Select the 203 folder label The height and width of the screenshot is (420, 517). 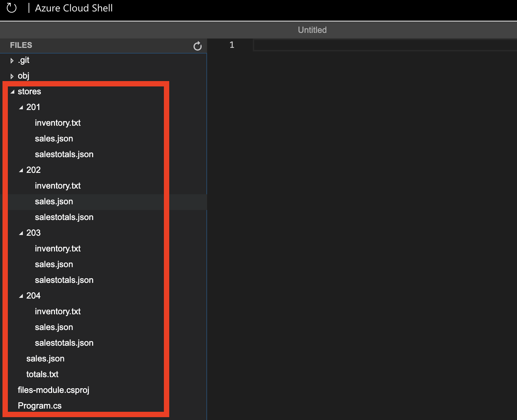click(34, 233)
